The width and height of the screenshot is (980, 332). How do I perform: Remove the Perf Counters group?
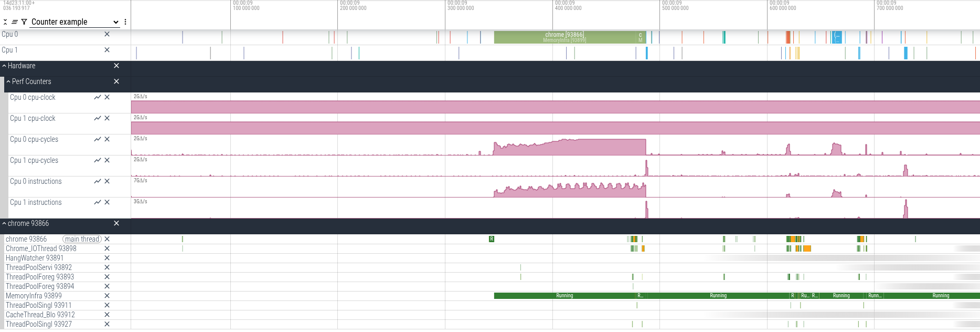[116, 81]
